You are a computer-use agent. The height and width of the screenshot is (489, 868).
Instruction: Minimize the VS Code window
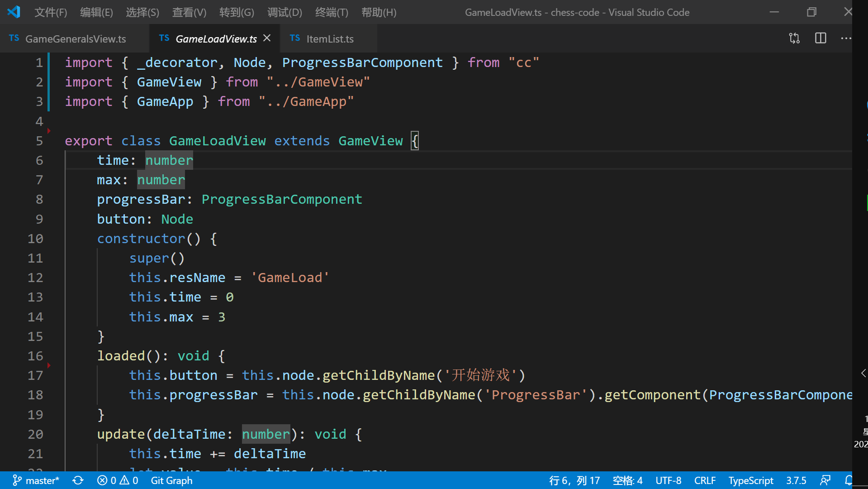tap(774, 12)
